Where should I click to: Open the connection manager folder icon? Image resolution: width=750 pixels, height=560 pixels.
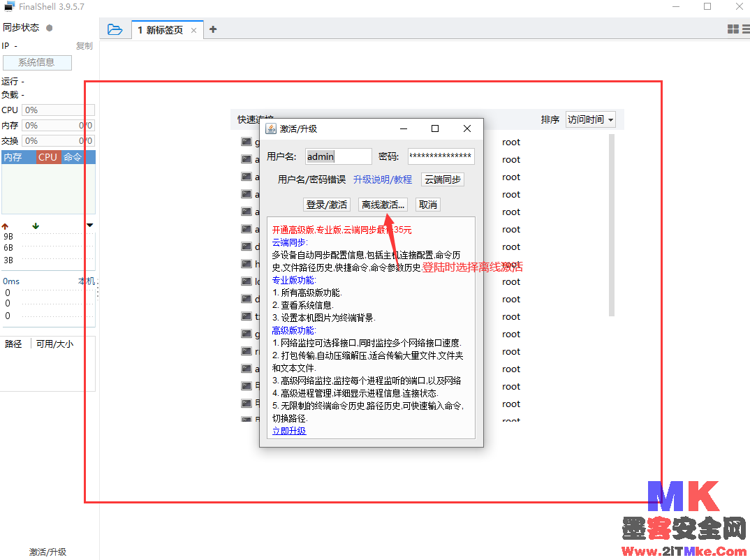click(x=115, y=29)
